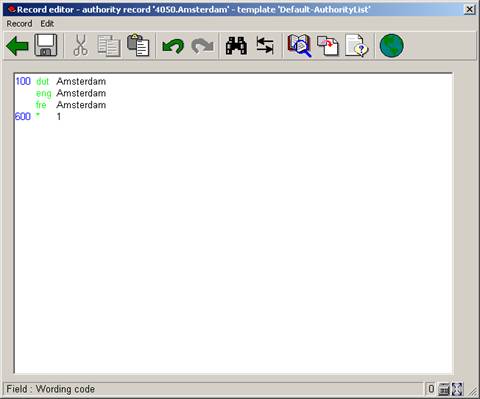The image size is (480, 399).
Task: Save the record with the floppy disk icon
Action: 46,45
